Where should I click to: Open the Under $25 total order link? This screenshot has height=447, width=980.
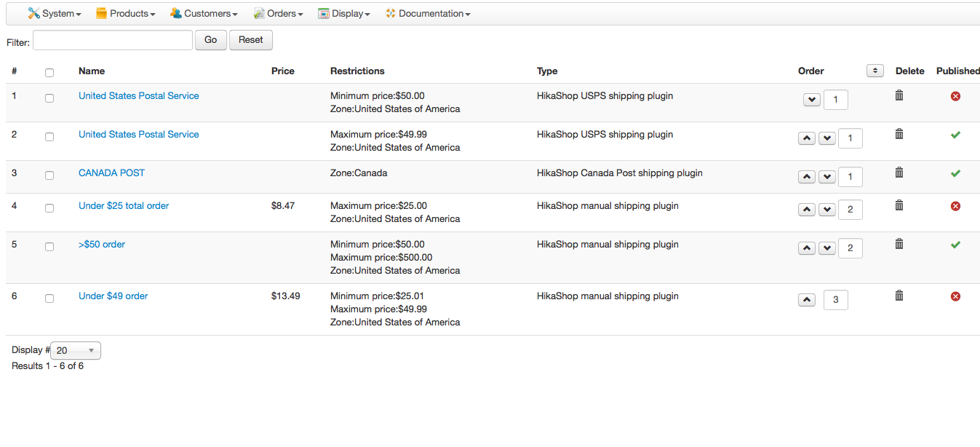point(124,206)
